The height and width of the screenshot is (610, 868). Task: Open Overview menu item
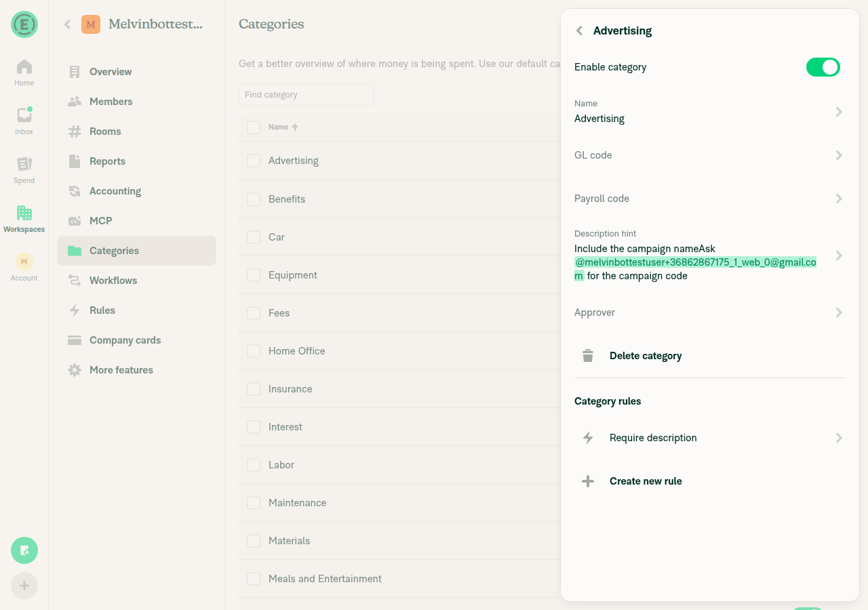[136, 72]
